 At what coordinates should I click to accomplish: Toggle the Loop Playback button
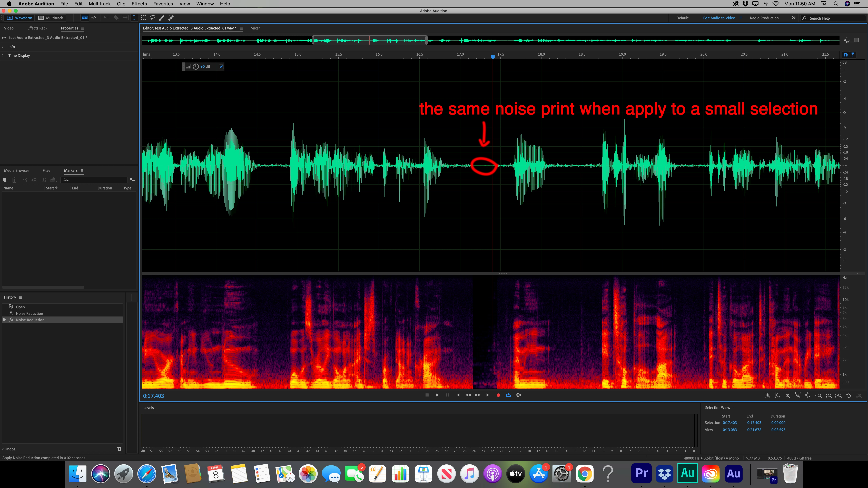coord(508,395)
